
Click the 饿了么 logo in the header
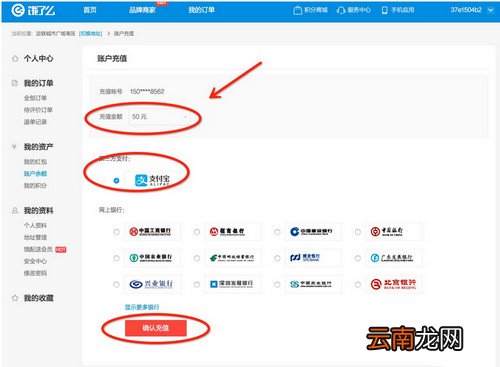(x=33, y=10)
